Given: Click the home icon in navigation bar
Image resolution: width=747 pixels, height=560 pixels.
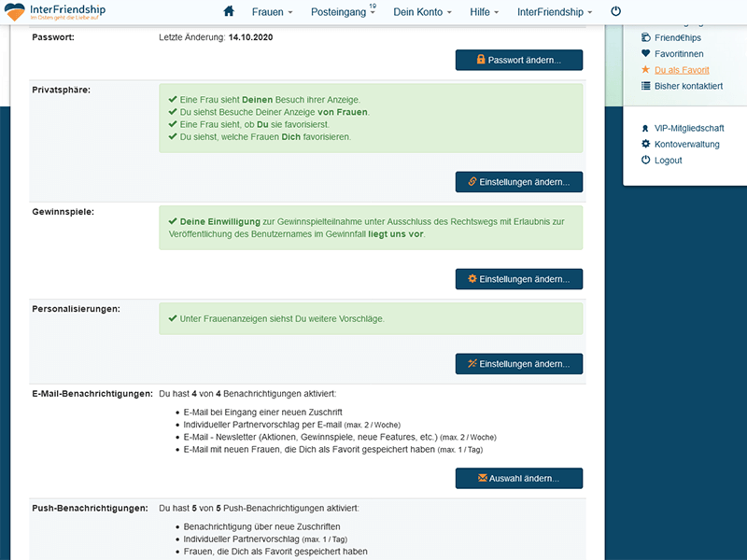Looking at the screenshot, I should coord(229,12).
